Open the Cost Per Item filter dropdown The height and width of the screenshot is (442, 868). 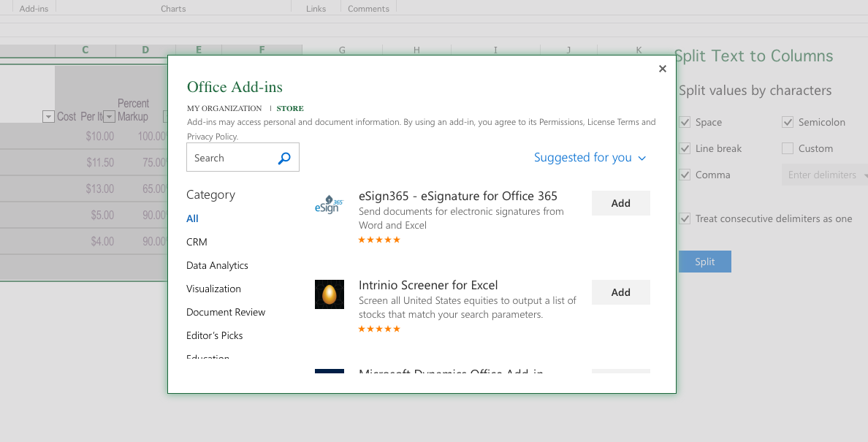109,116
